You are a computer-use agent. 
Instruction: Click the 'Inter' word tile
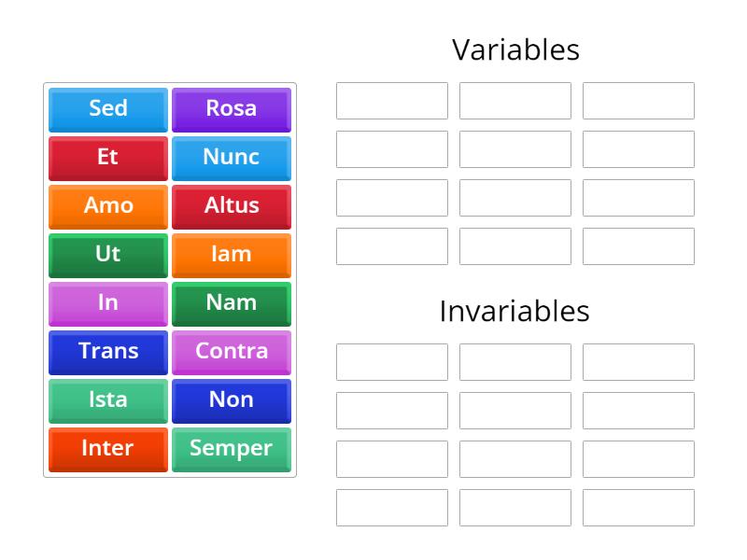106,449
